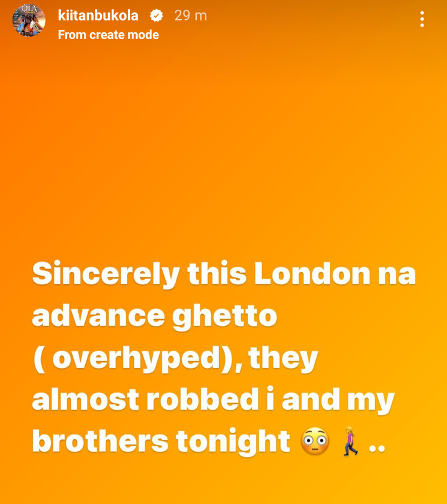Click the blue verified badge icon
Viewport: 447px width, 504px height.
point(156,16)
